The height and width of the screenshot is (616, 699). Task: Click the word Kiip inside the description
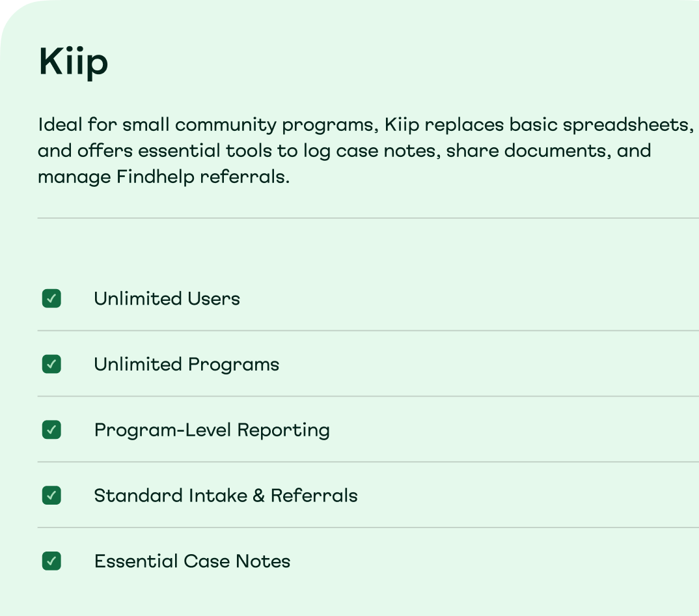[402, 125]
